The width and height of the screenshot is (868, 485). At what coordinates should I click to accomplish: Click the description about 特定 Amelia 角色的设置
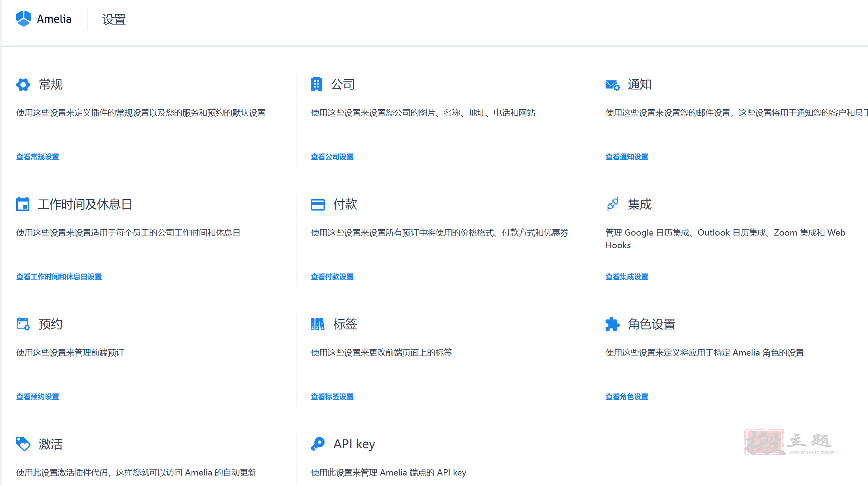(x=705, y=353)
